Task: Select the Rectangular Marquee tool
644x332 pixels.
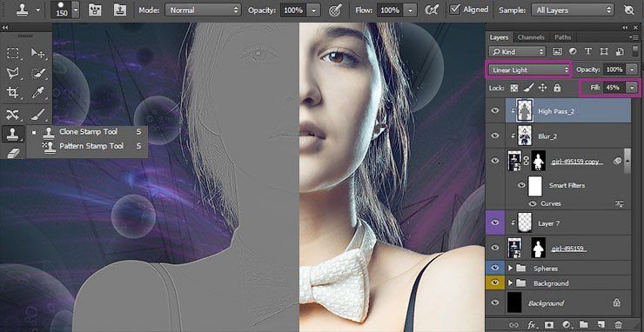Action: (13, 53)
